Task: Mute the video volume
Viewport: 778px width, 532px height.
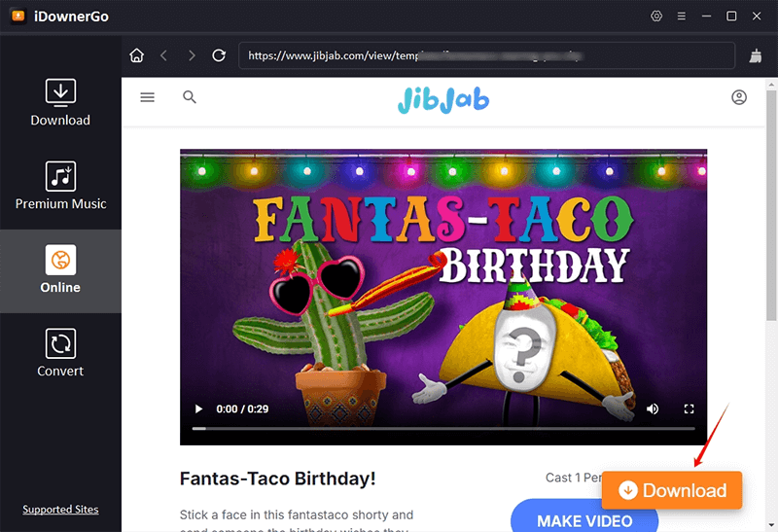Action: coord(653,408)
